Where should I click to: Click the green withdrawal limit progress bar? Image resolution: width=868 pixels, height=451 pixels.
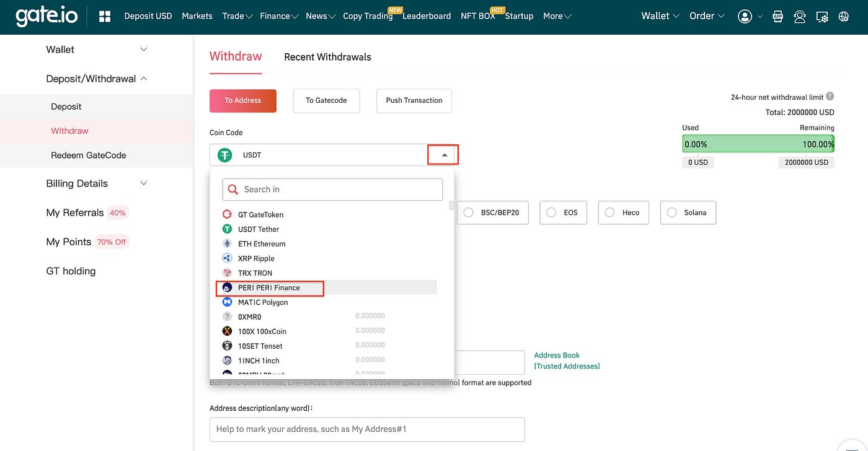(758, 144)
